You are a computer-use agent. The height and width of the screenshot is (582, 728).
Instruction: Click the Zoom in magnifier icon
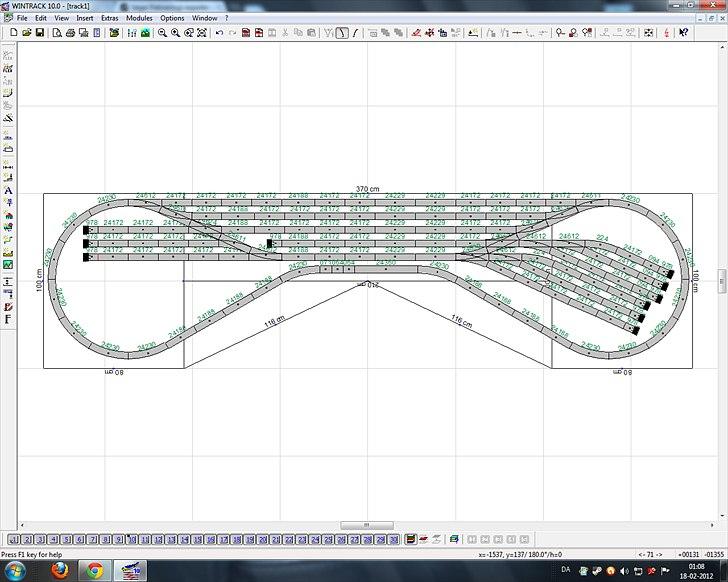(176, 33)
